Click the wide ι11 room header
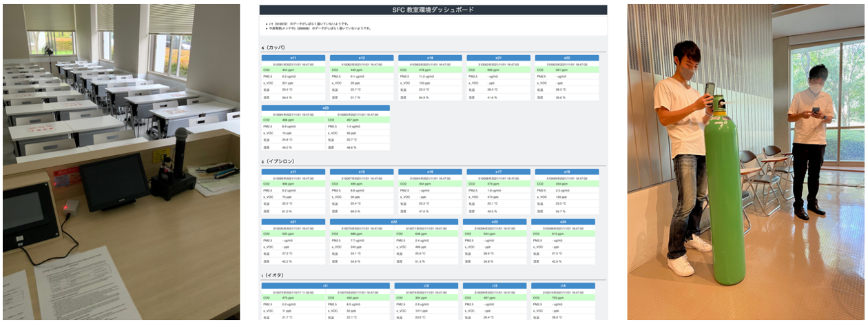 (x=326, y=285)
